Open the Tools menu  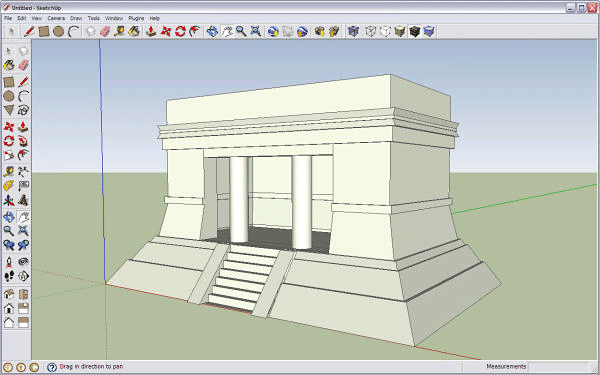93,18
